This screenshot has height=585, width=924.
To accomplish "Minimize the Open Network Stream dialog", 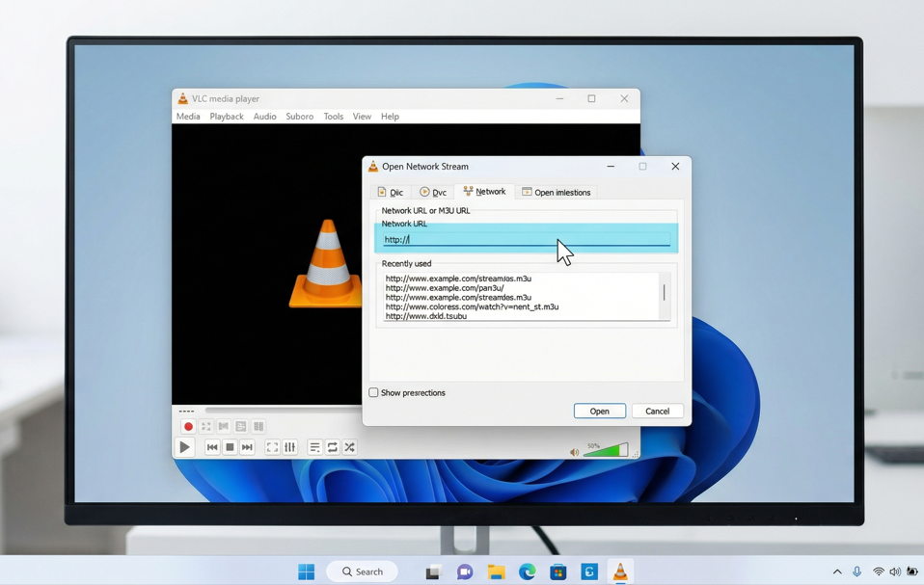I will tap(611, 167).
